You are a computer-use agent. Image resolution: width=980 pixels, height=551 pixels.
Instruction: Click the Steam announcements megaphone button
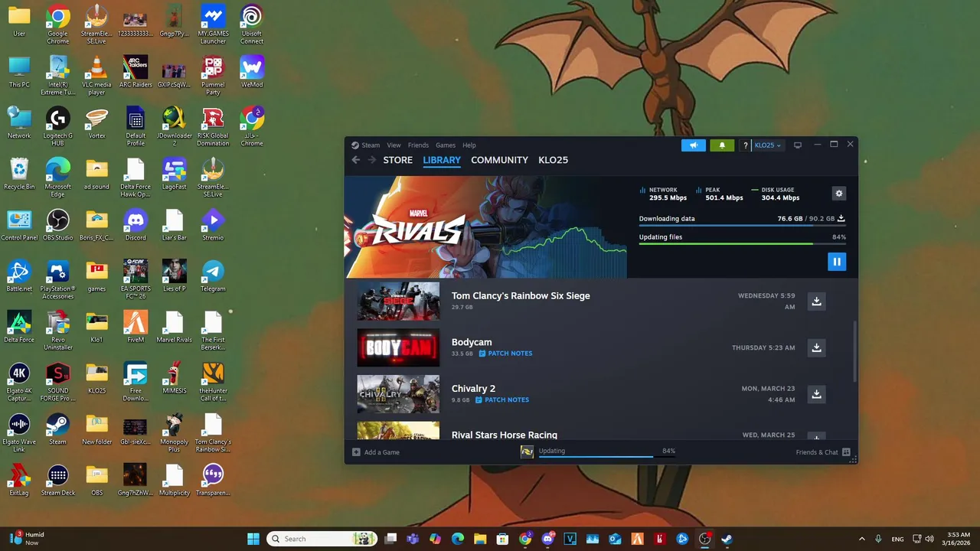[x=694, y=145]
